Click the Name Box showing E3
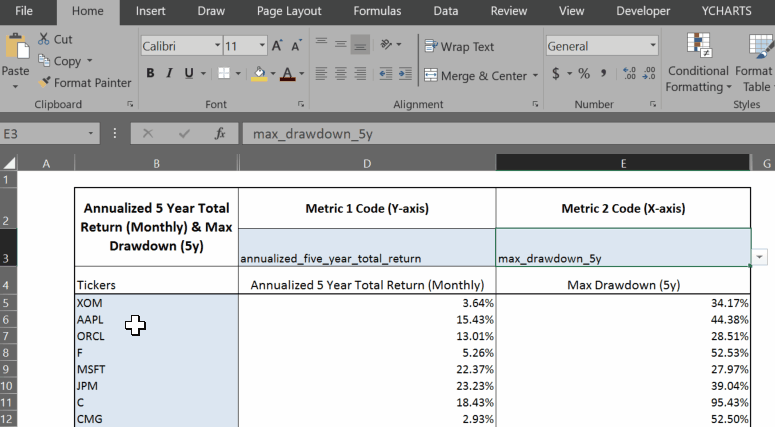 (49, 134)
